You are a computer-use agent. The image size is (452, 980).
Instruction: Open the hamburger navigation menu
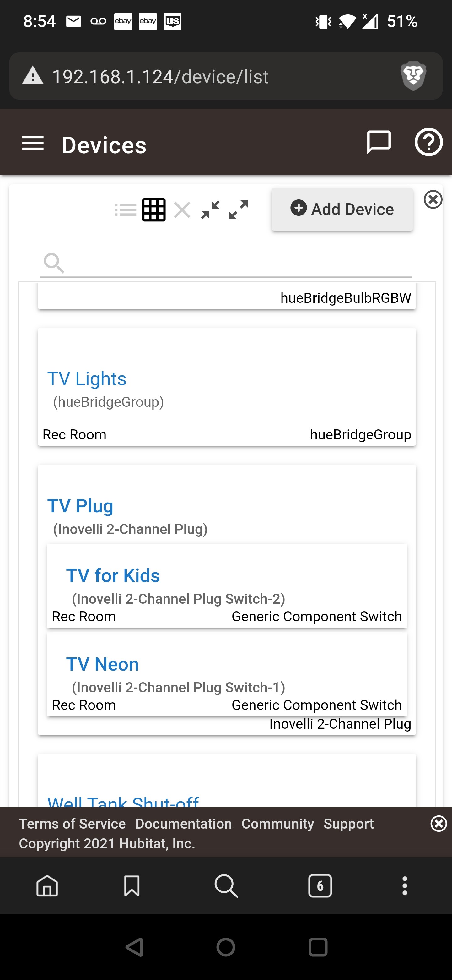33,144
